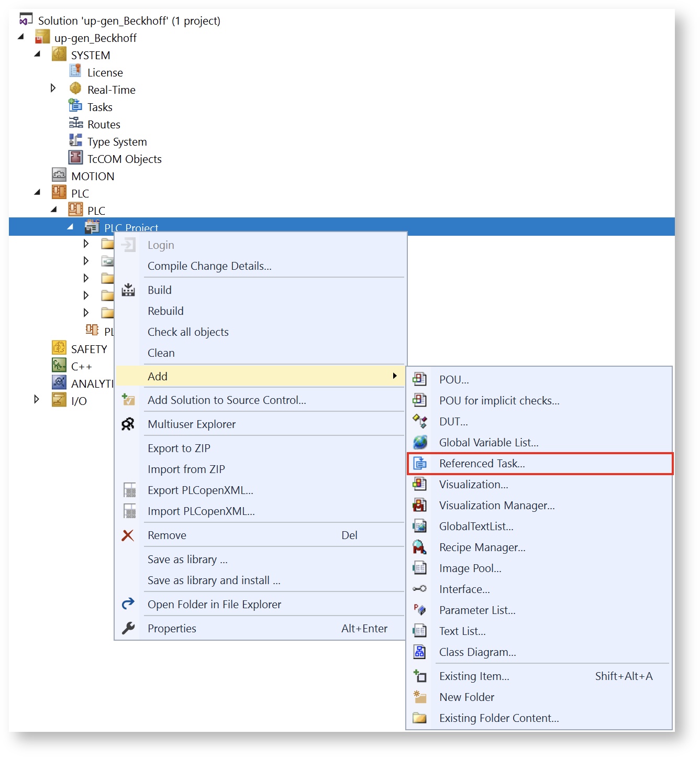This screenshot has width=700, height=757.
Task: Expand the I/O tree node
Action: (x=36, y=399)
